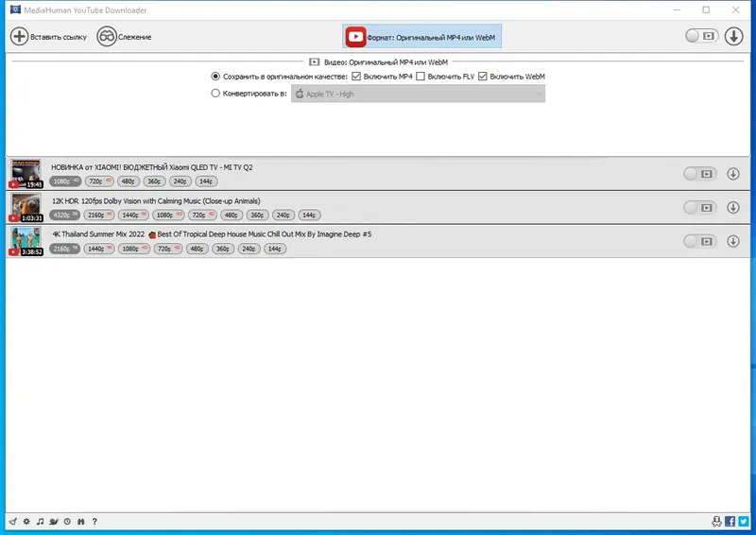The image size is (756, 535).
Task: Check the Включить FLV checkbox
Action: 421,77
